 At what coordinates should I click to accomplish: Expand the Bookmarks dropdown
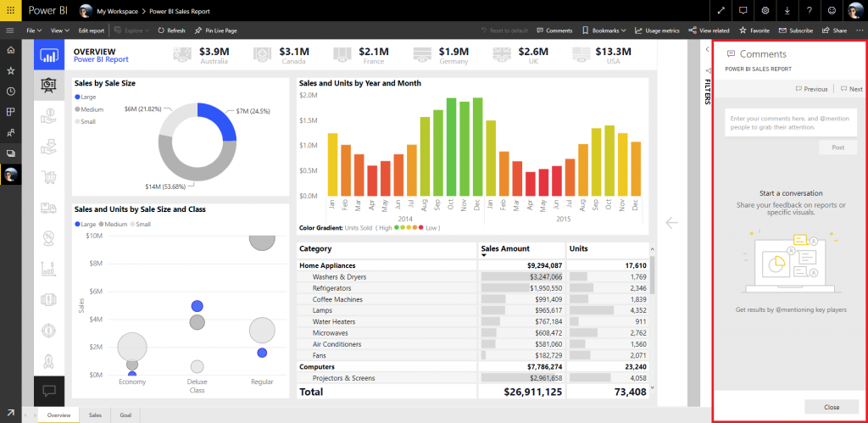604,31
